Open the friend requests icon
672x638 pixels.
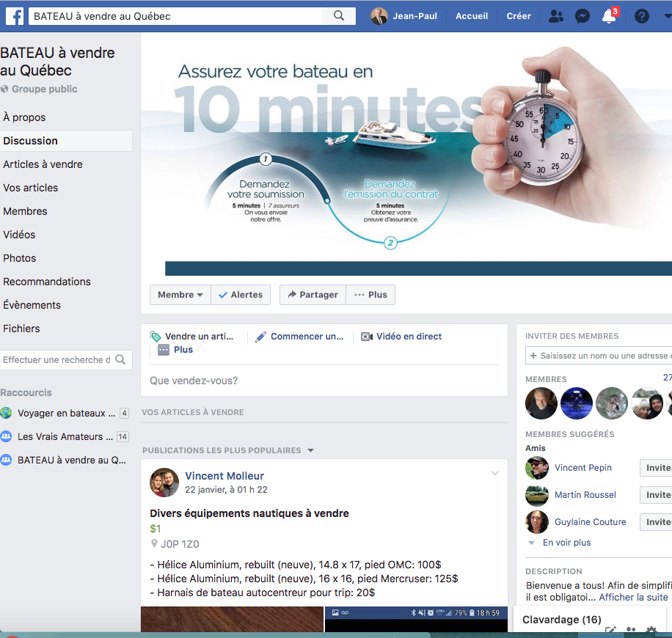pyautogui.click(x=556, y=16)
